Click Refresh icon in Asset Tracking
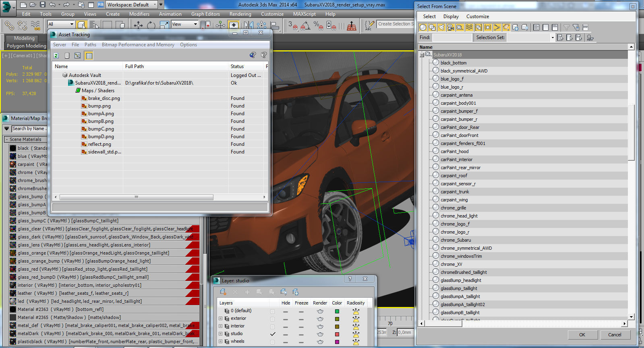 (56, 56)
